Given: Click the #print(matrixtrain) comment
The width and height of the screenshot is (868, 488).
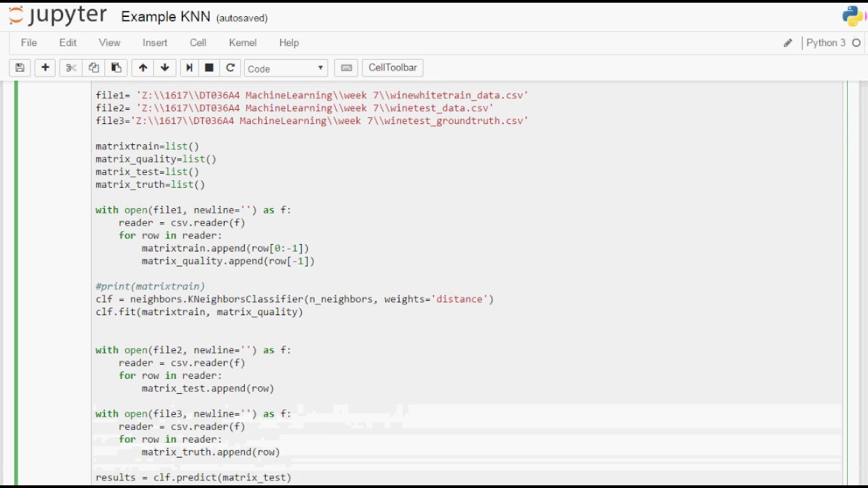Looking at the screenshot, I should point(150,287).
